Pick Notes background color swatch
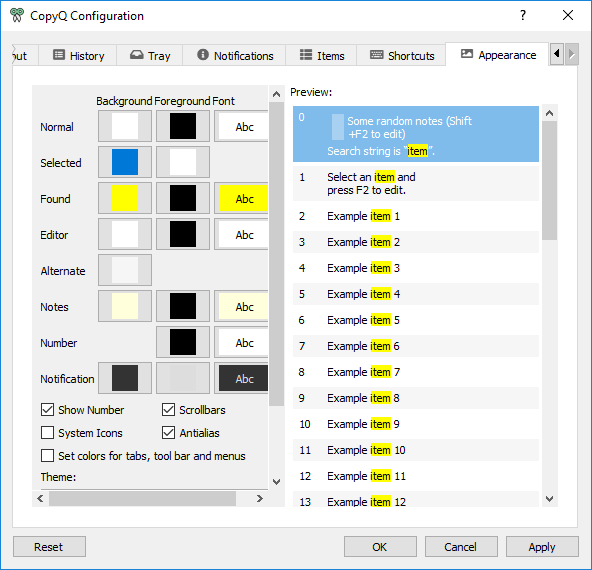592x570 pixels. [125, 307]
